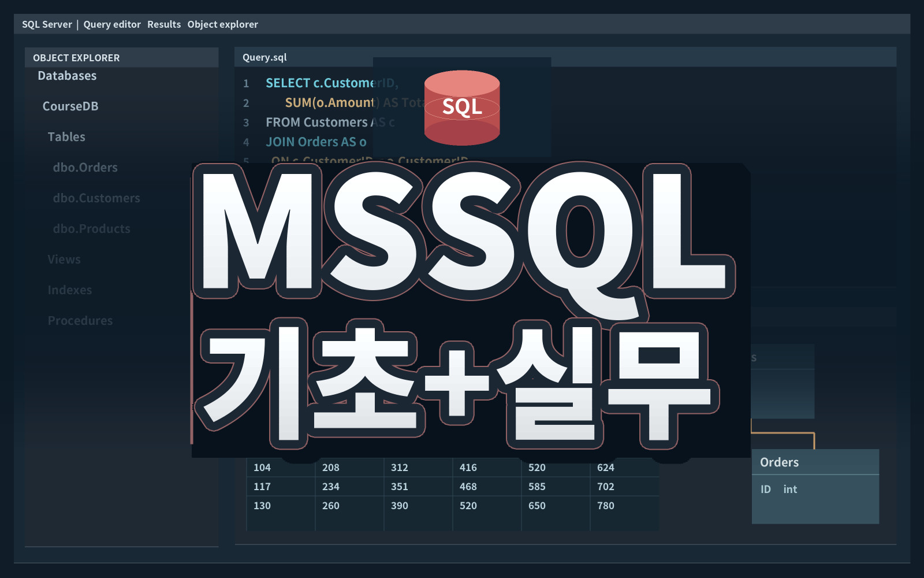Expand the Indexes node
The width and height of the screenshot is (924, 578).
click(70, 290)
